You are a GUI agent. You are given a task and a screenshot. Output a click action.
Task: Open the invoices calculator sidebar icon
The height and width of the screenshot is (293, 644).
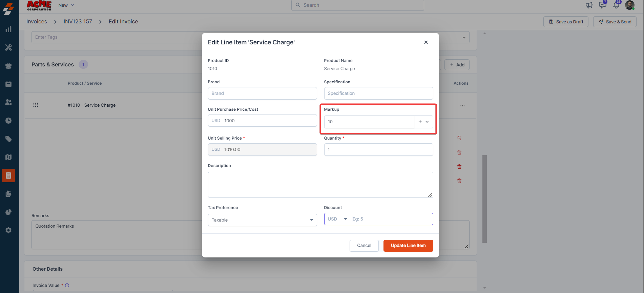pos(8,175)
